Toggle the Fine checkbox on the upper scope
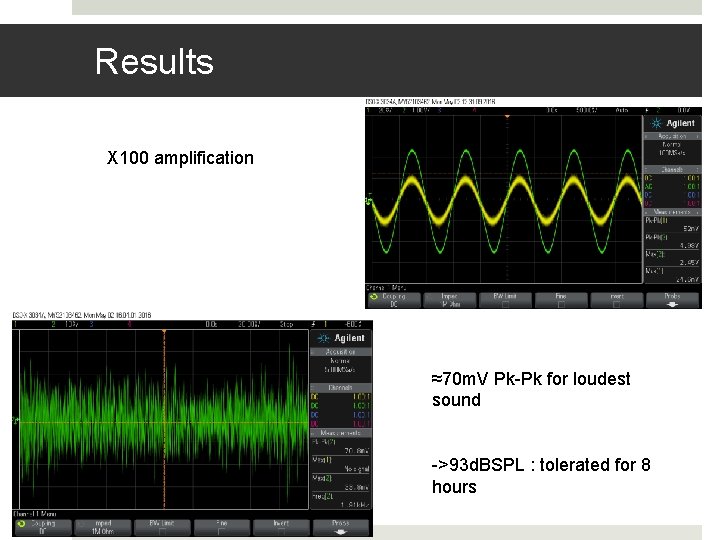This screenshot has height=540, width=720. (x=561, y=304)
